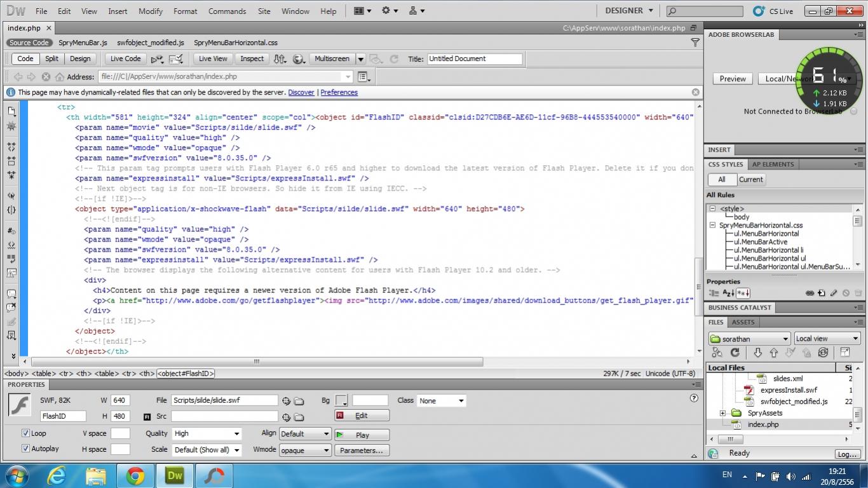Click Connect to remote server icon in Files panel
868x488 pixels.
pyautogui.click(x=717, y=353)
